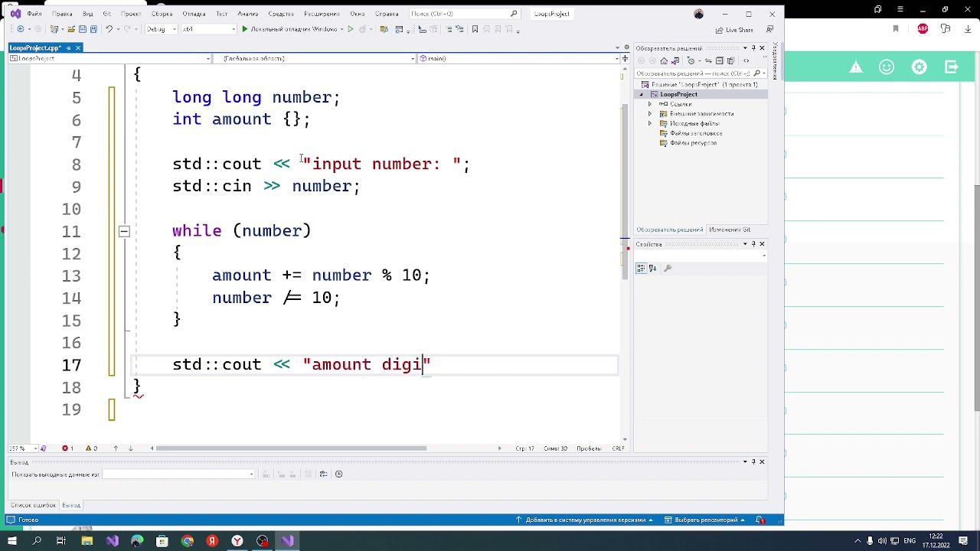This screenshot has width=980, height=551.
Task: Open the Сборка menu
Action: coord(162,14)
